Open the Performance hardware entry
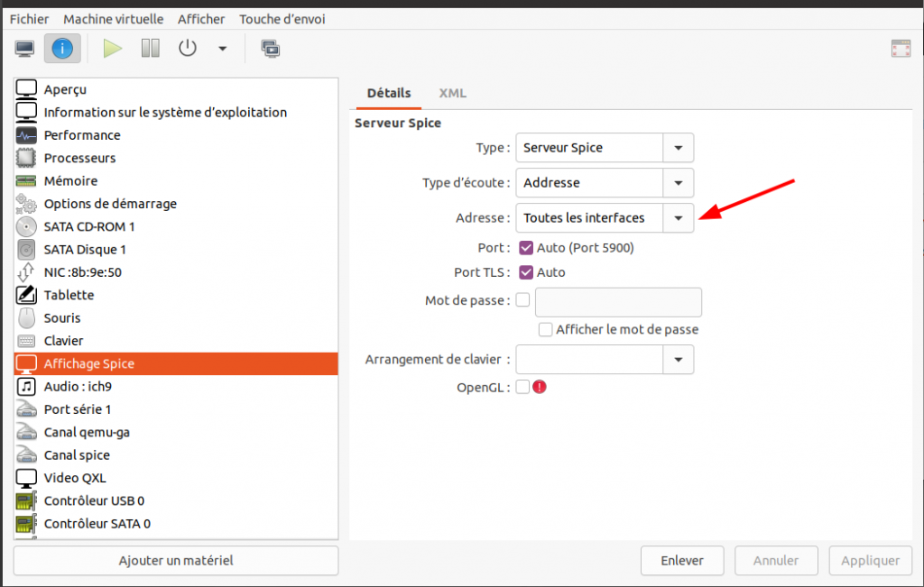Viewport: 924px width, 587px height. (x=176, y=135)
